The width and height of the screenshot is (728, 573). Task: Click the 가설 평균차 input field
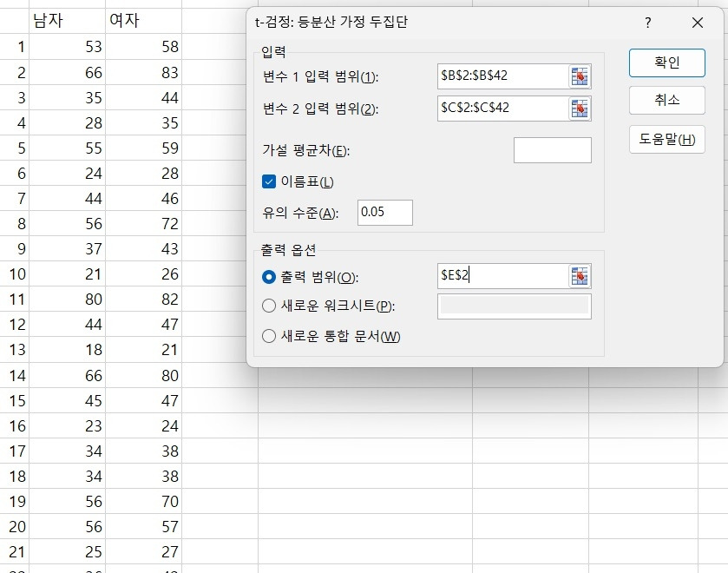click(x=551, y=149)
